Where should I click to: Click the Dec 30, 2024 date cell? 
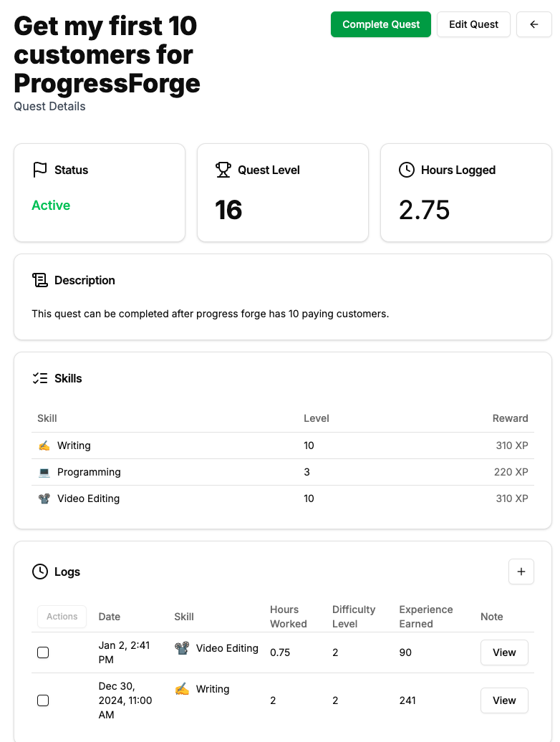[x=125, y=700]
